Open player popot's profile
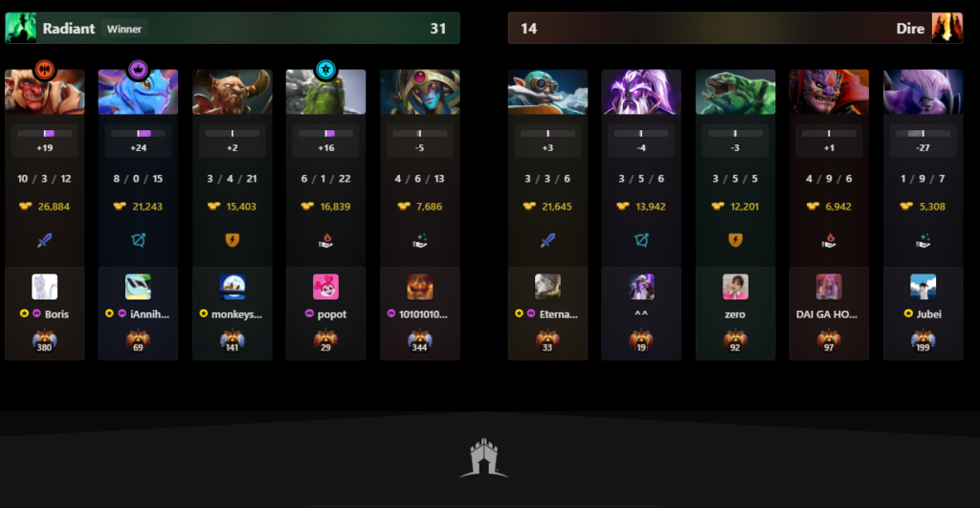This screenshot has width=980, height=508. tap(331, 315)
